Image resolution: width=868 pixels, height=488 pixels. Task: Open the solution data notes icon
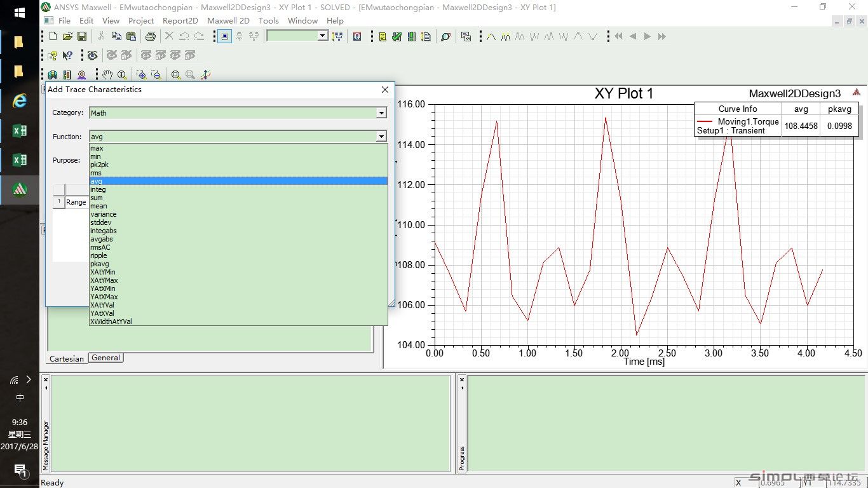pyautogui.click(x=426, y=36)
